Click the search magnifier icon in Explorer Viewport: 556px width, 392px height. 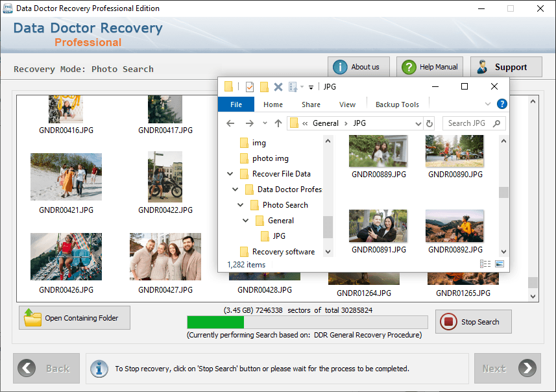496,123
